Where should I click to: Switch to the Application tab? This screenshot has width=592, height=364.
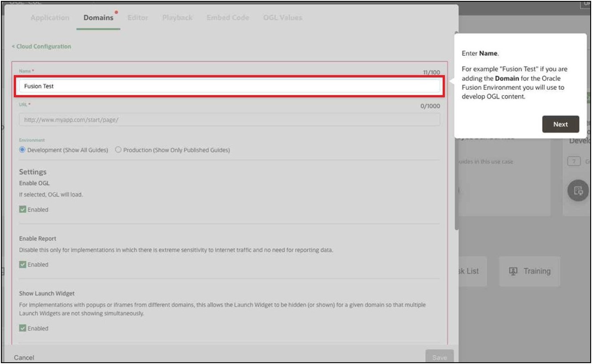pos(50,18)
